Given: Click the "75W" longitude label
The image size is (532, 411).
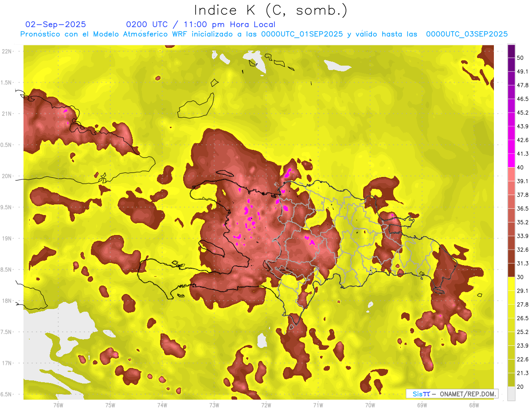Looking at the screenshot, I should [110, 405].
